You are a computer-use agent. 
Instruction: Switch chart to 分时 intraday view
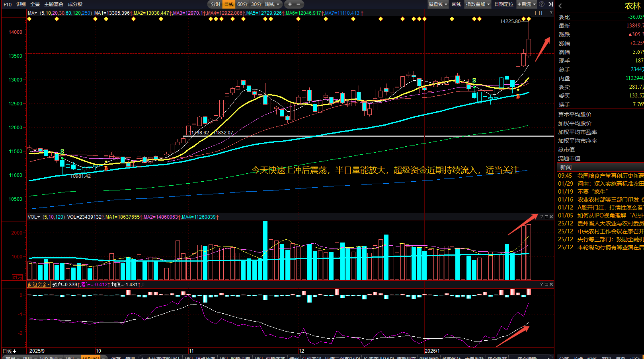tap(215, 4)
